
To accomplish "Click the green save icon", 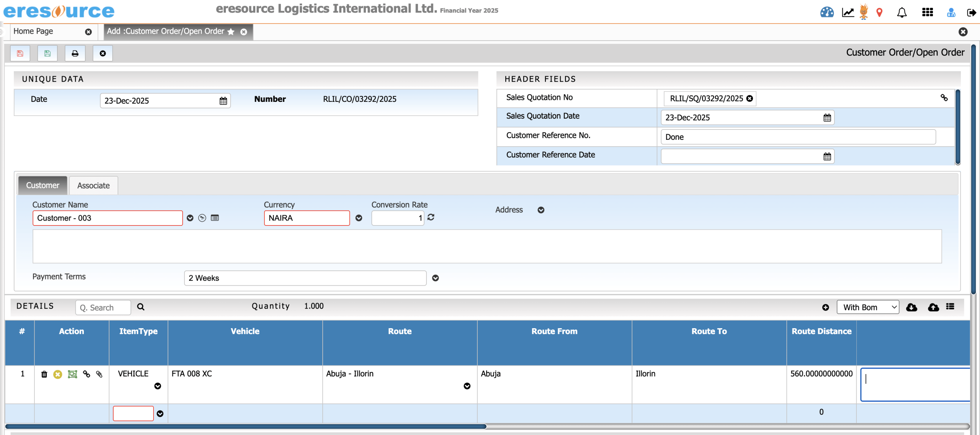I will click(x=47, y=53).
